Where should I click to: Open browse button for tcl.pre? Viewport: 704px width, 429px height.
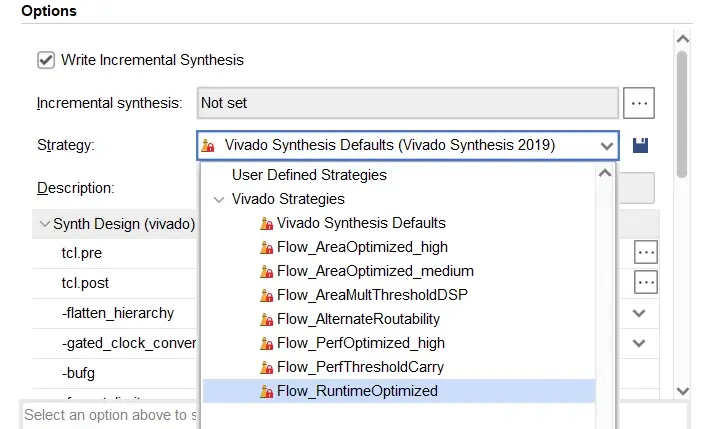coord(646,252)
